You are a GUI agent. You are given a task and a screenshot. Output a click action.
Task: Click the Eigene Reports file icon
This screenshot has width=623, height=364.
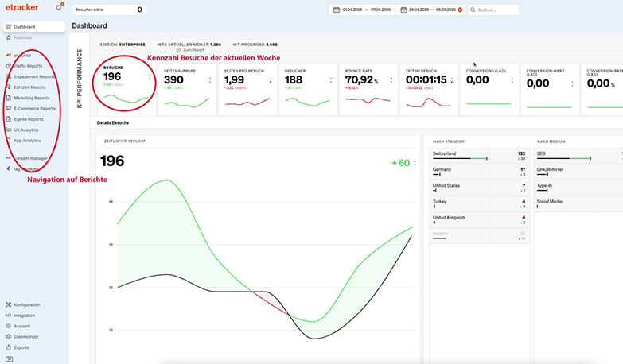point(9,119)
